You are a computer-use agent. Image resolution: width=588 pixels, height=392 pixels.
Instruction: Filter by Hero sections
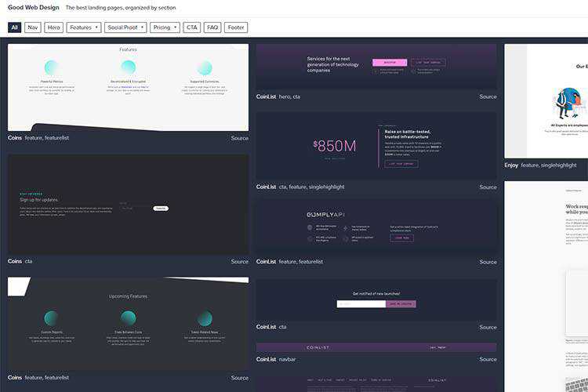[53, 27]
